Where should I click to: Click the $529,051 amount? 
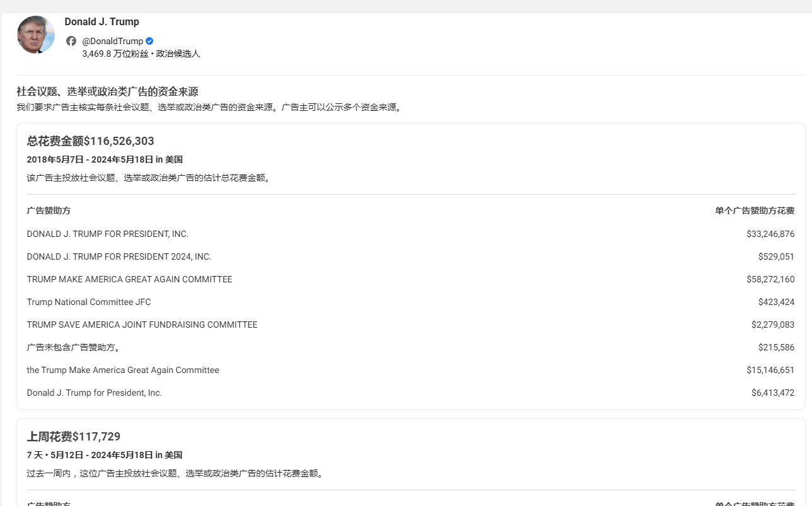click(776, 256)
